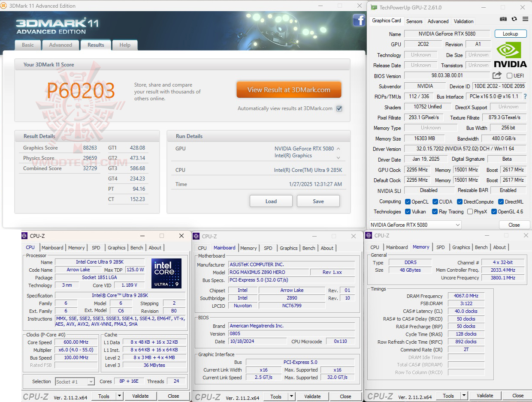Click the GPU-Z refresh icon
Screen dimensions: 532x402
coord(514,19)
